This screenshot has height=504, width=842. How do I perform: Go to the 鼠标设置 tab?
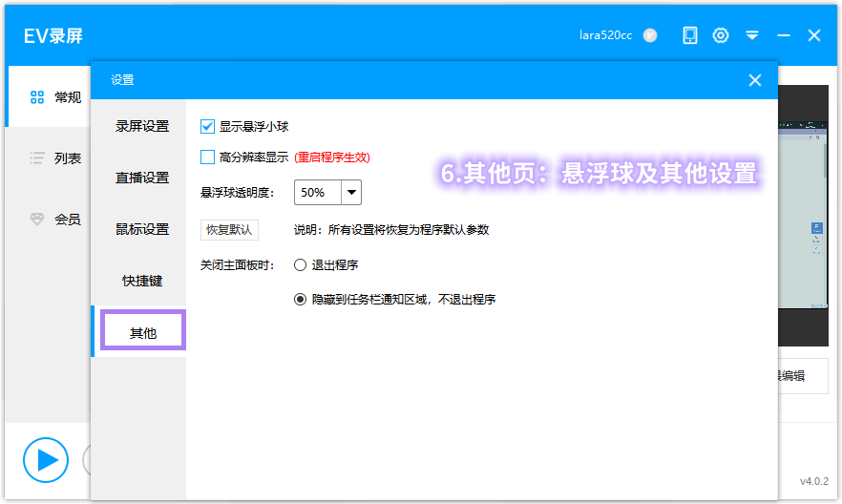click(x=142, y=229)
